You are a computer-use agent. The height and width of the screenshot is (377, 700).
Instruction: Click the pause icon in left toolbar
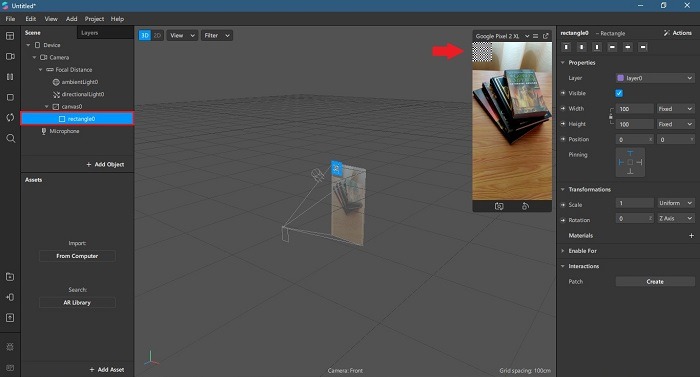coord(10,77)
